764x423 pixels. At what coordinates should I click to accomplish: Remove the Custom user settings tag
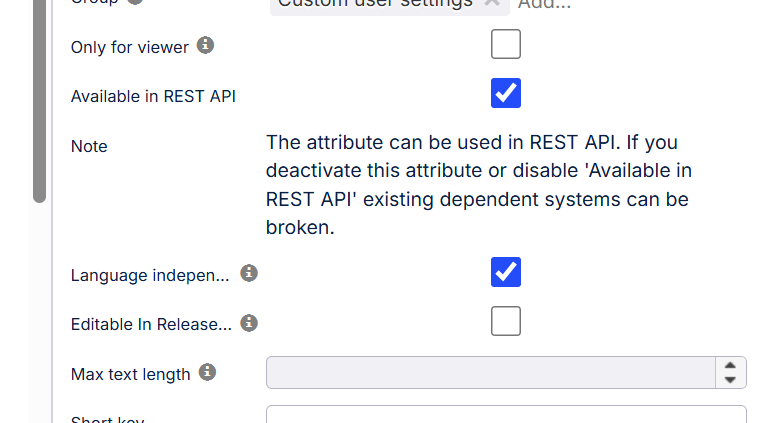click(492, 3)
